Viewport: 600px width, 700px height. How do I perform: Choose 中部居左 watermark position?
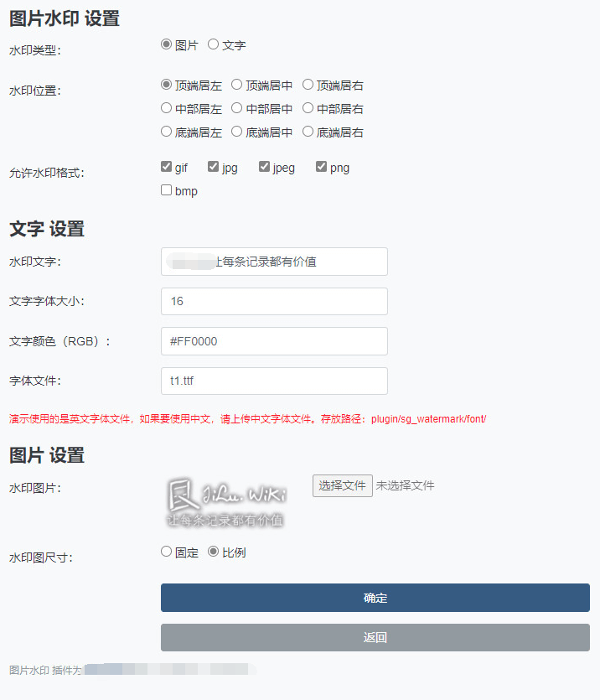(166, 108)
